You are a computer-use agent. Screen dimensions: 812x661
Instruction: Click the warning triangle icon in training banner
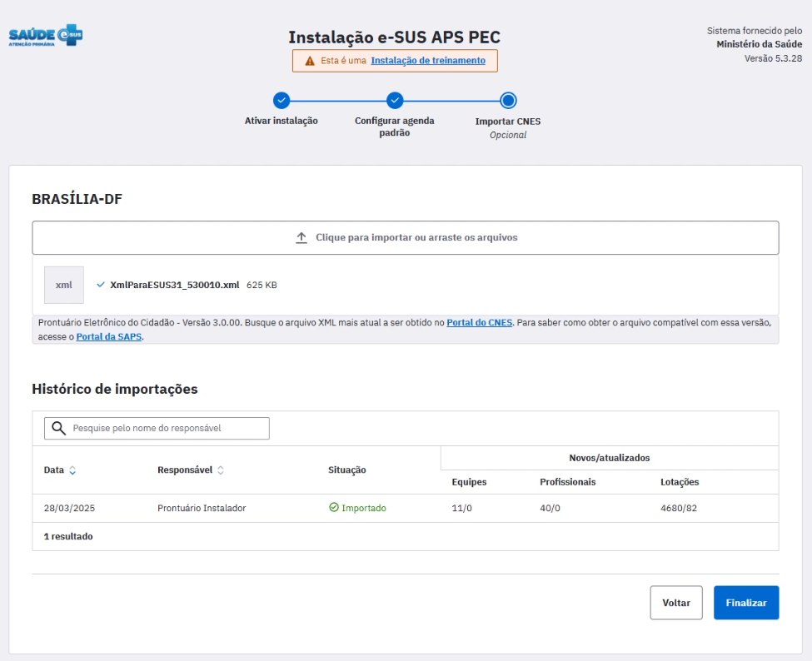point(310,61)
